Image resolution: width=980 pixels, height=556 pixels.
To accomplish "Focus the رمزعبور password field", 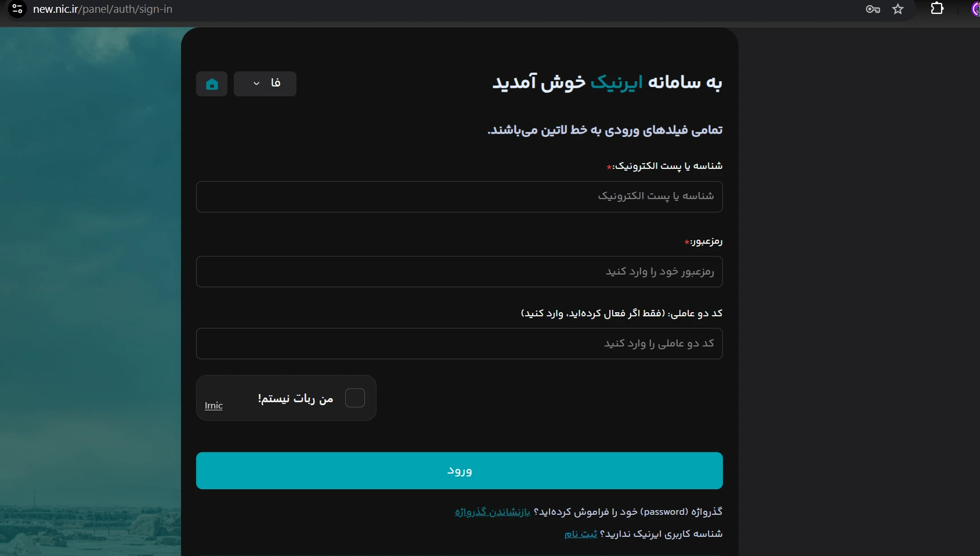I will (460, 272).
